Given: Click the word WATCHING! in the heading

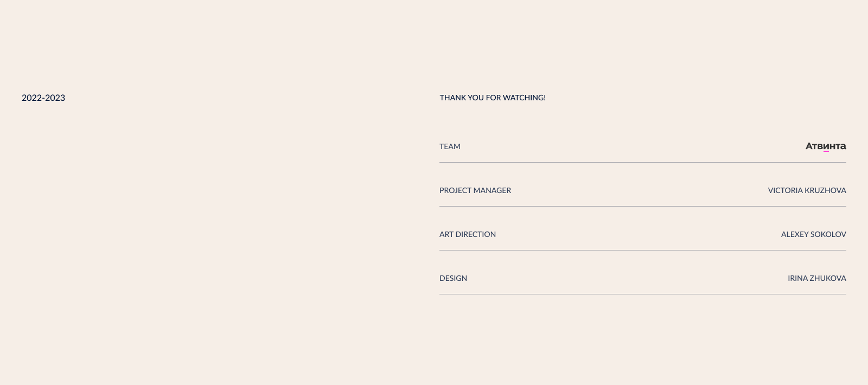Looking at the screenshot, I should point(524,98).
